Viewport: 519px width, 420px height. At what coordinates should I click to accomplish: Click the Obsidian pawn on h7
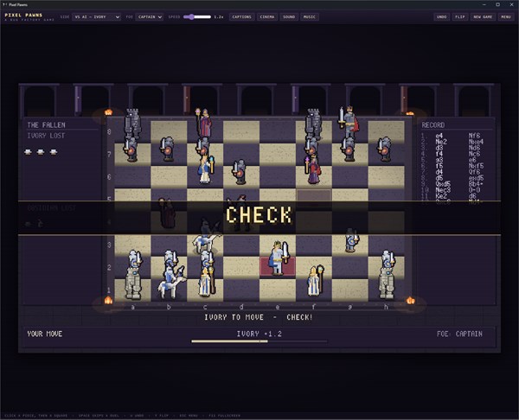click(385, 150)
